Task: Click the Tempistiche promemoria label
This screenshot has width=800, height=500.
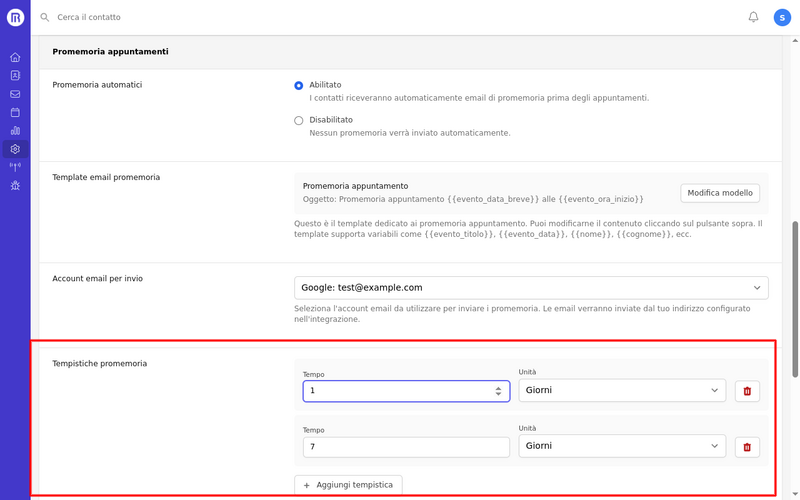Action: pos(99,363)
